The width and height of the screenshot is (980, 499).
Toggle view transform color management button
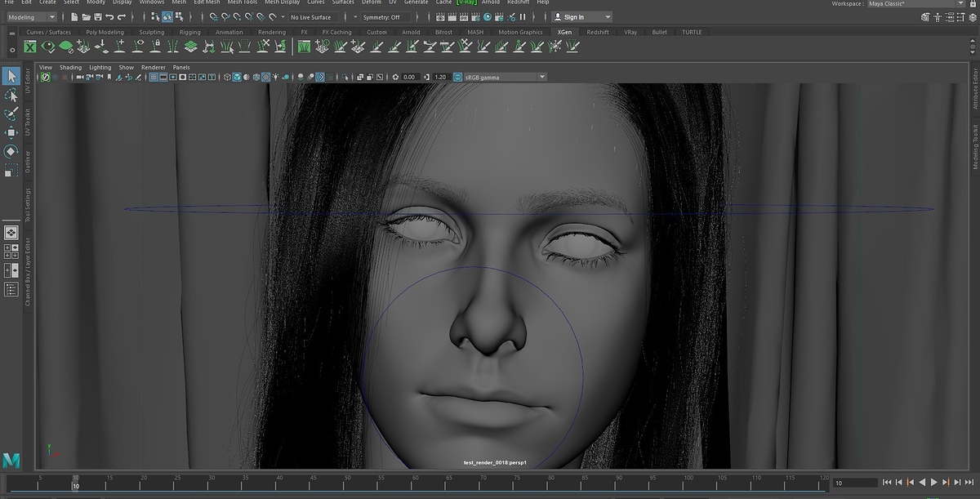pyautogui.click(x=458, y=77)
